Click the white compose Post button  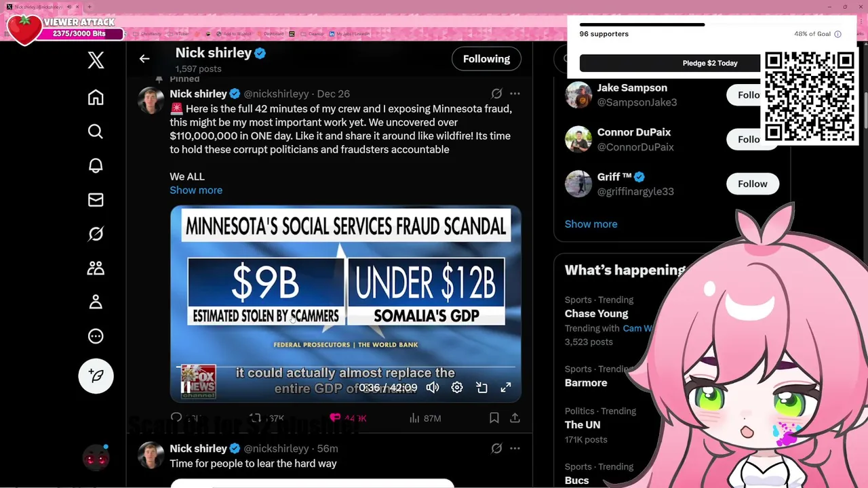pyautogui.click(x=96, y=376)
